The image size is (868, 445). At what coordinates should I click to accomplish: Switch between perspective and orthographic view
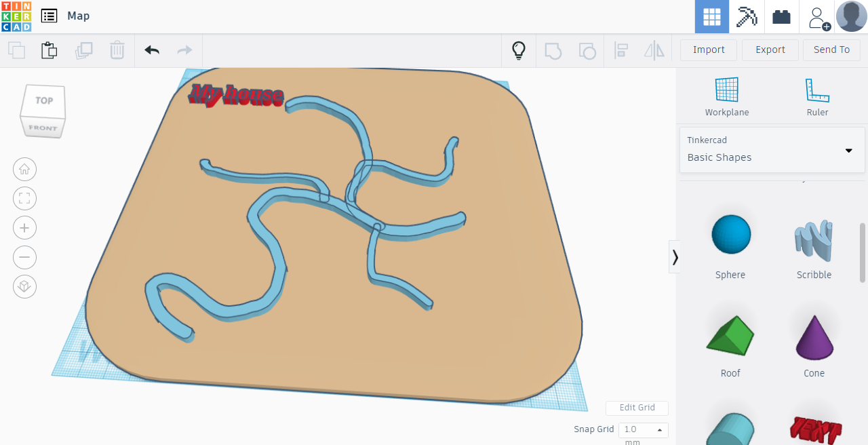click(x=24, y=286)
